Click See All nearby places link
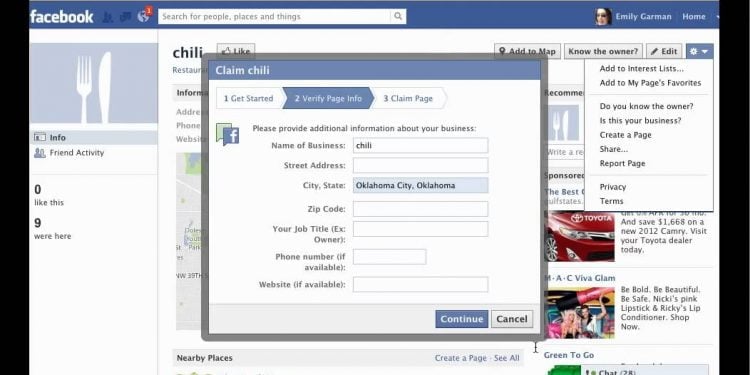Screen dimensions: 750x375 507,358
